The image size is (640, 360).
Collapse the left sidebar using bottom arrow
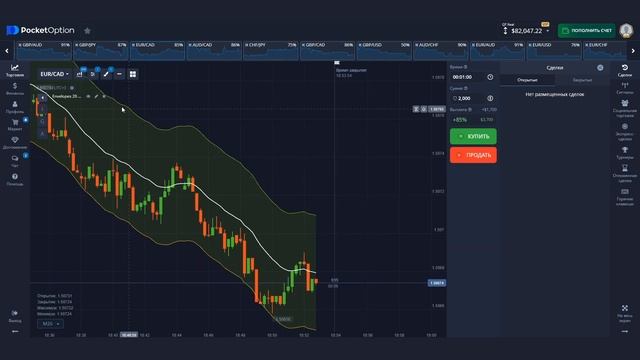pos(15,331)
